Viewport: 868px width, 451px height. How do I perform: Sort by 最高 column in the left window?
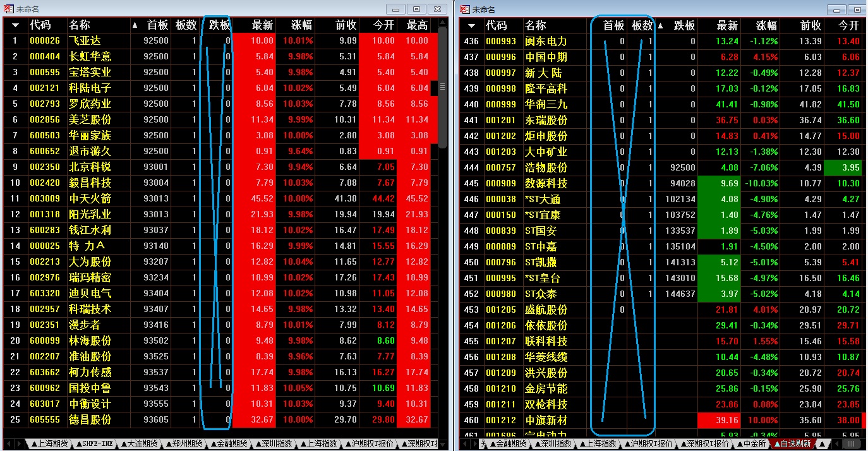pyautogui.click(x=417, y=25)
